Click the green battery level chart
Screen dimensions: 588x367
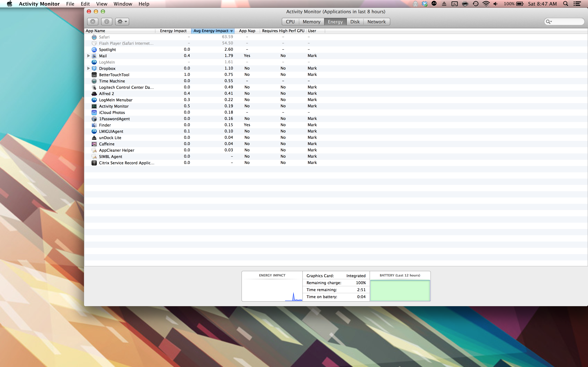click(x=400, y=290)
